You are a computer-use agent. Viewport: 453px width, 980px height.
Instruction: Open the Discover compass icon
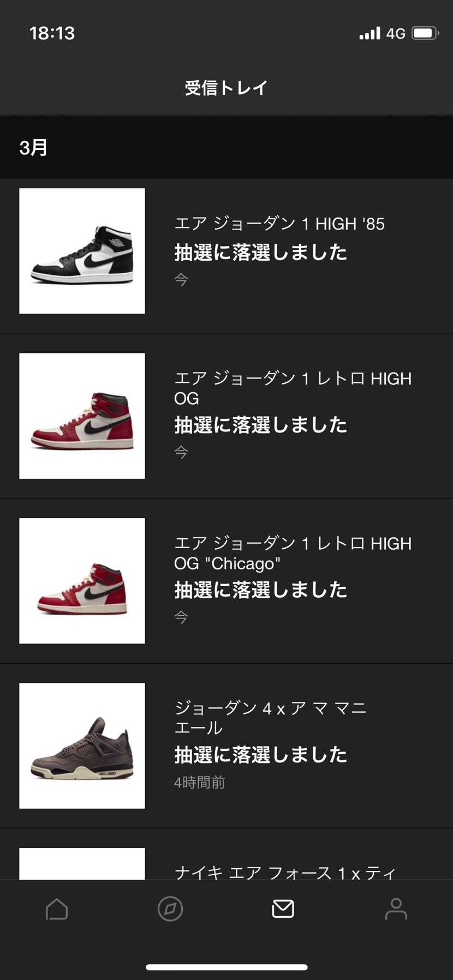click(170, 909)
